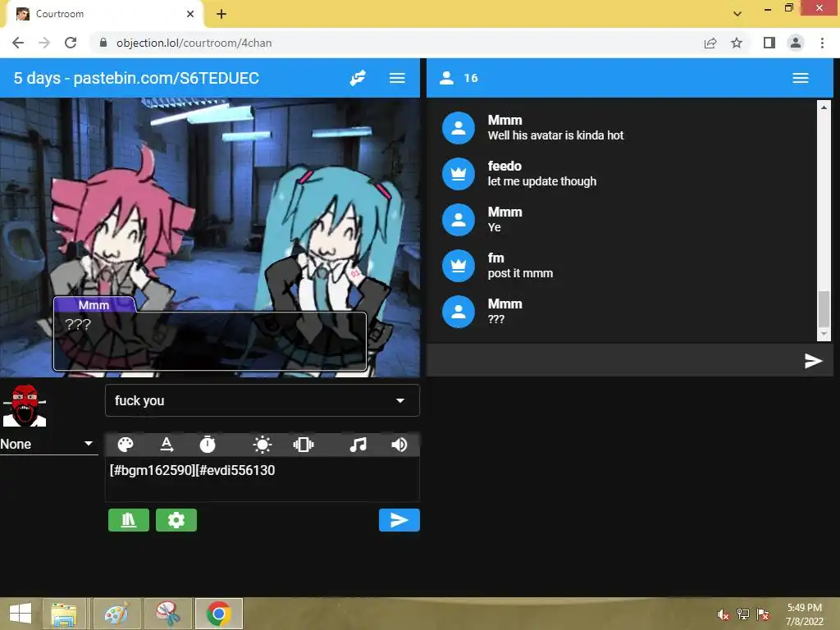840x630 pixels.
Task: Click the chat message input field
Action: pos(614,361)
